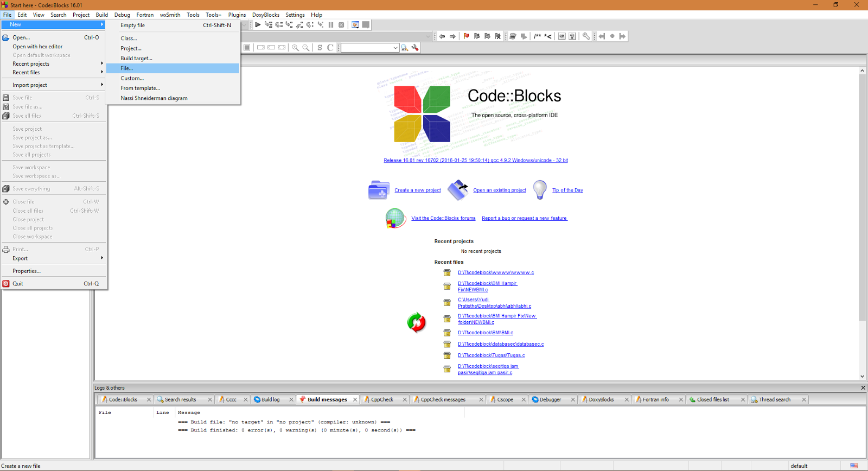Click Visit the Code::Blocks forums link
This screenshot has width=868, height=471.
coord(443,219)
